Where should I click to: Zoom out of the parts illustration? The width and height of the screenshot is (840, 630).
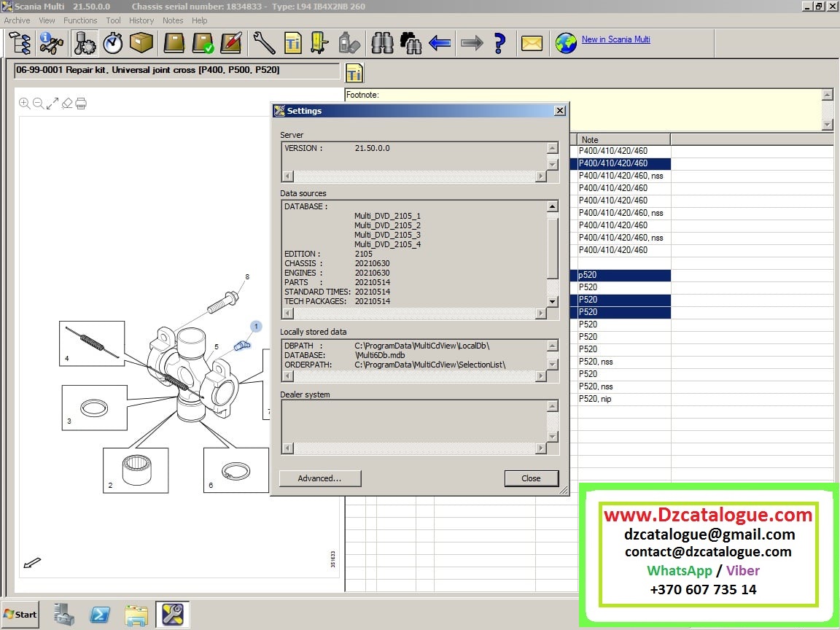tap(38, 104)
